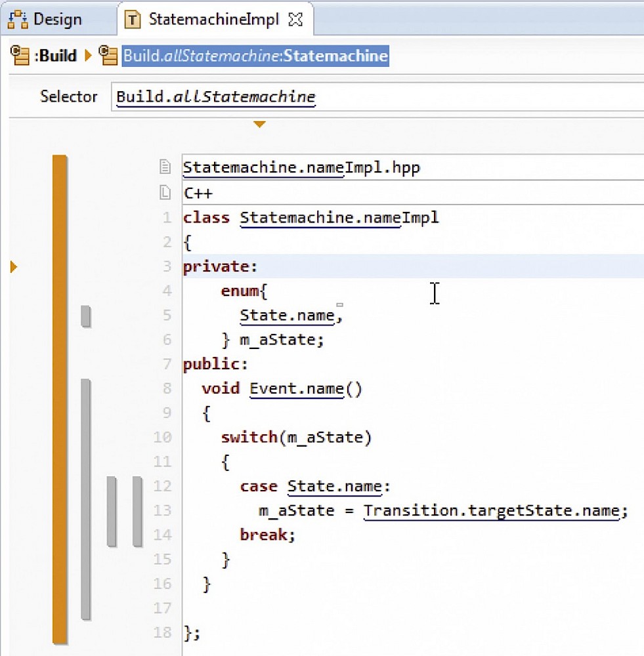644x656 pixels.
Task: Select the right gray scope bar at lines 12-14
Action: pos(137,511)
